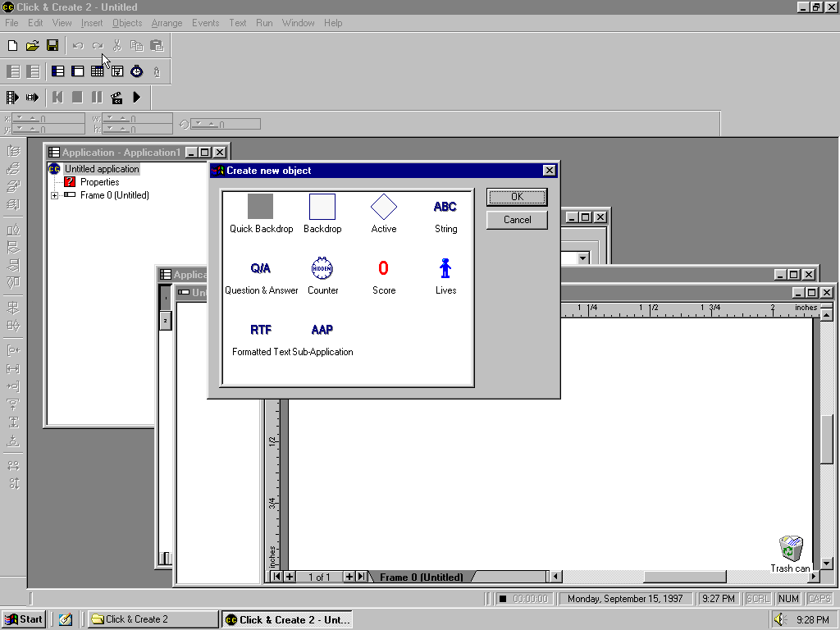Click the horizontal scrollbar right arrow
This screenshot has width=840, height=630.
[x=815, y=577]
